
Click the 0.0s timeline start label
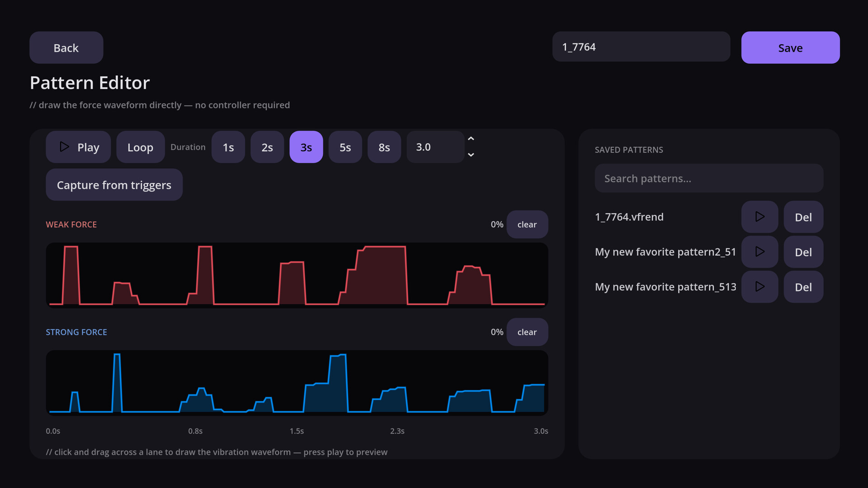click(x=53, y=431)
